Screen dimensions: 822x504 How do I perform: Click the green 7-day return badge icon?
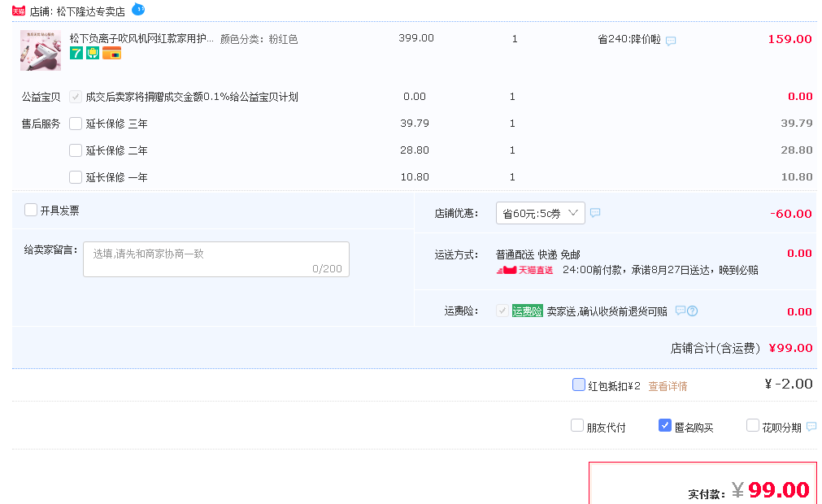[x=76, y=53]
